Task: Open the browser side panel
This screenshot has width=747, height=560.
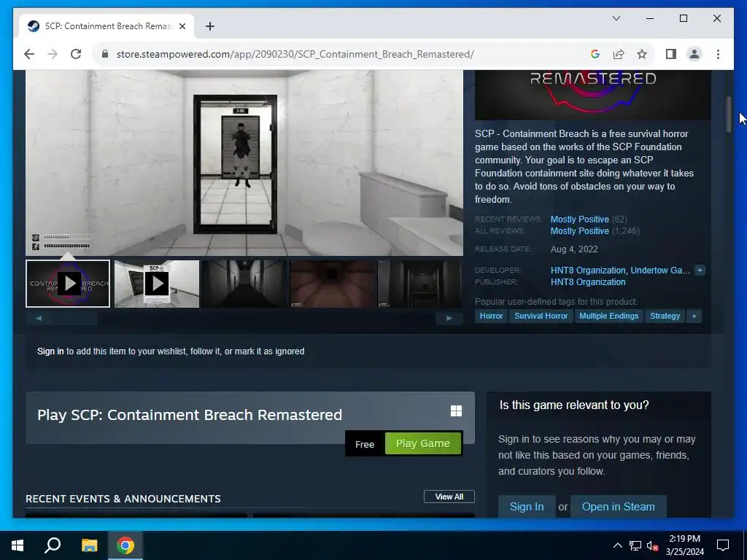Action: (671, 54)
